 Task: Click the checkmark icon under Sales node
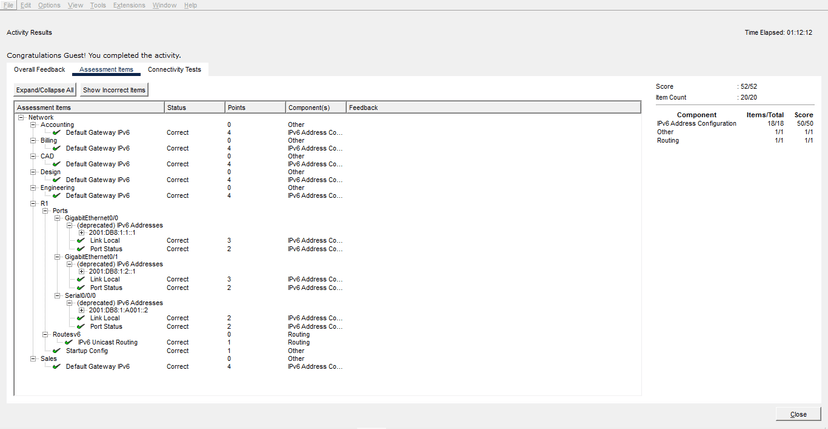click(58, 367)
